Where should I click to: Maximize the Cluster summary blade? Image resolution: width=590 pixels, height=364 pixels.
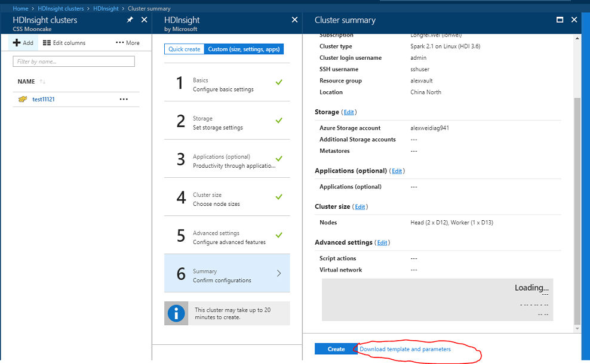tap(560, 20)
